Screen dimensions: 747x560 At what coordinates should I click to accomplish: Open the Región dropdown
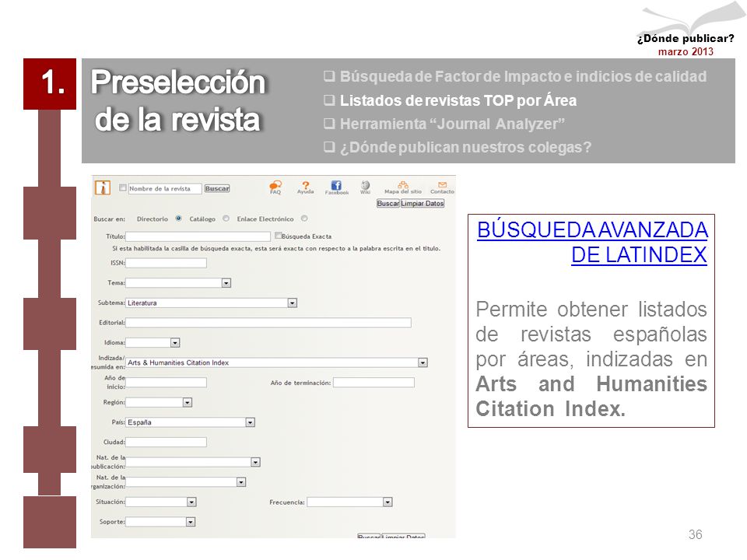pos(188,402)
